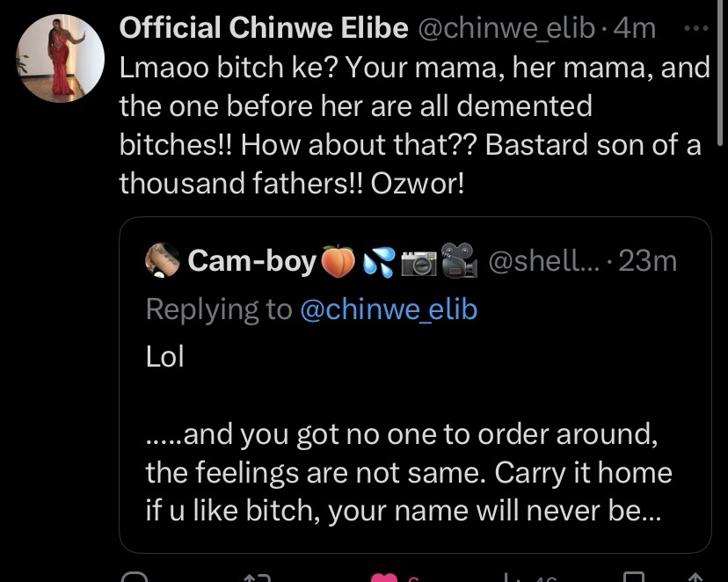Open the three-dot more options menu
The height and width of the screenshot is (582, 728).
pos(696,29)
